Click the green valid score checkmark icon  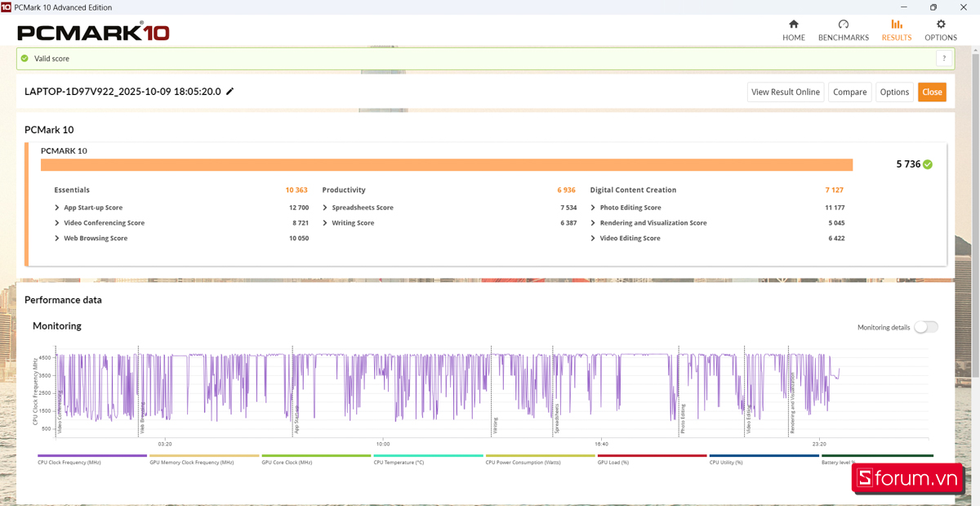[25, 59]
